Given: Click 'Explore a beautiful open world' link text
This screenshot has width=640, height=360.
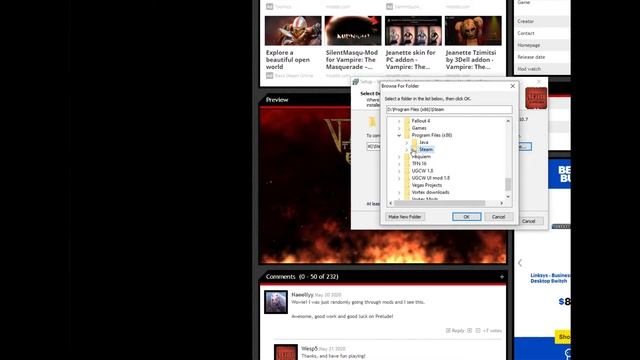Looking at the screenshot, I should click(x=288, y=60).
